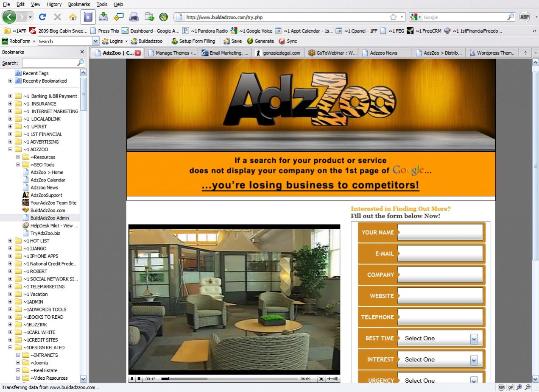Open the Home page via house icon

point(73,17)
